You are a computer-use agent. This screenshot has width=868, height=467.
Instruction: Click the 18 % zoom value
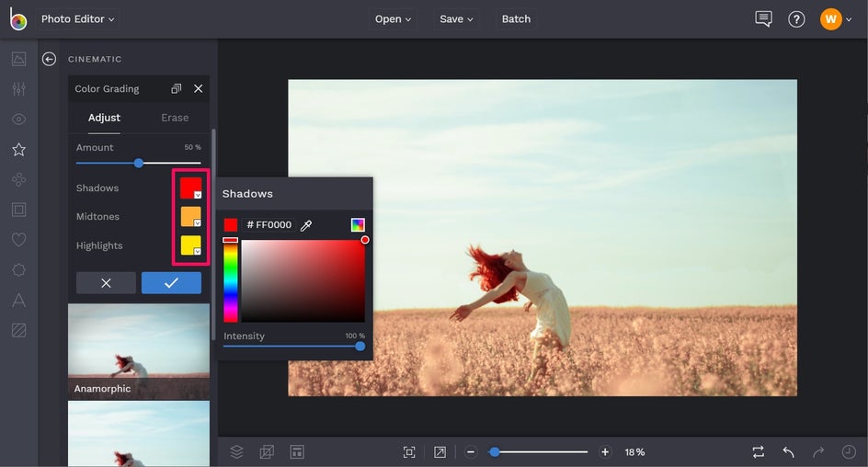pos(634,452)
